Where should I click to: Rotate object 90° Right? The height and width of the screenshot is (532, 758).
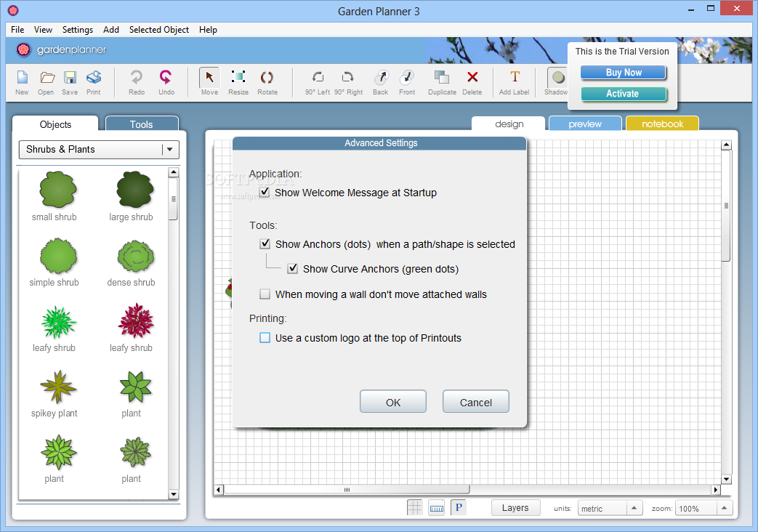click(347, 77)
